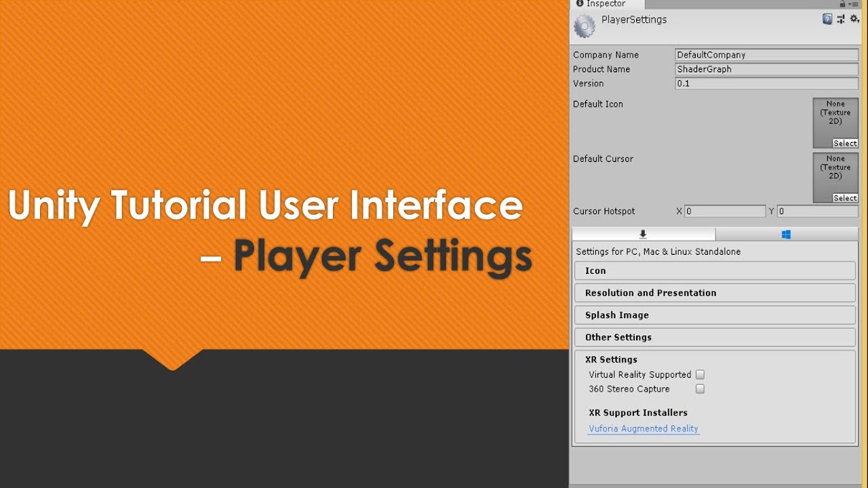This screenshot has height=488, width=868.
Task: Click 'Settings for PC, Mac & Linux Standalone' text
Action: tap(658, 251)
